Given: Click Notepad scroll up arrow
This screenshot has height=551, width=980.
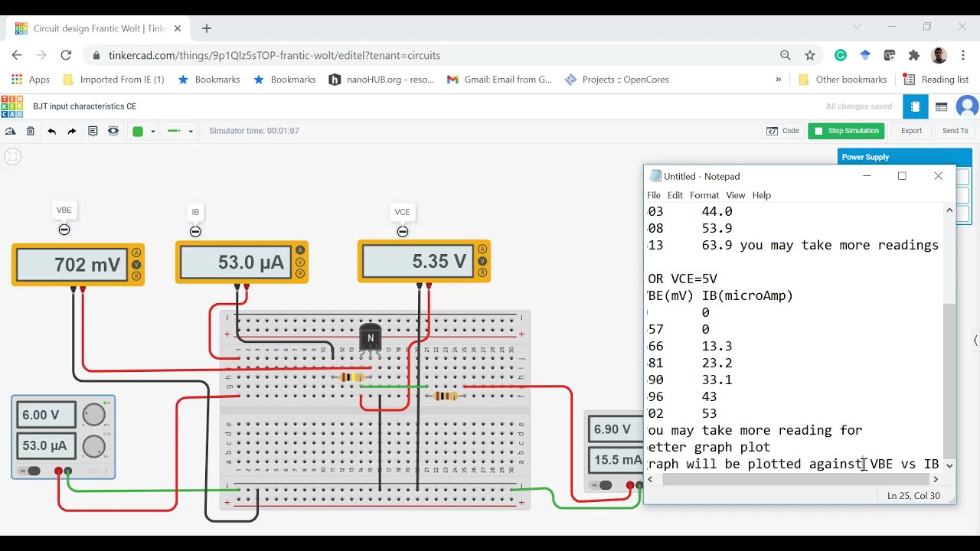Looking at the screenshot, I should tap(949, 210).
